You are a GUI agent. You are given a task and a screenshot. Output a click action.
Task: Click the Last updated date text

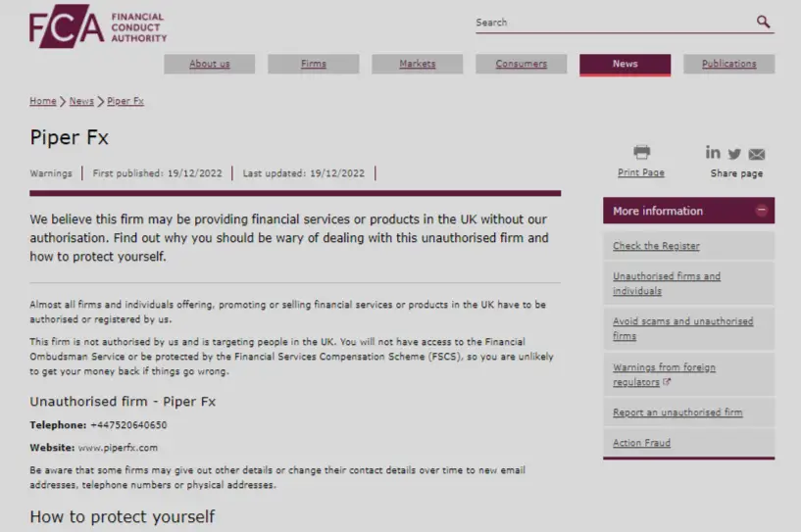click(304, 173)
